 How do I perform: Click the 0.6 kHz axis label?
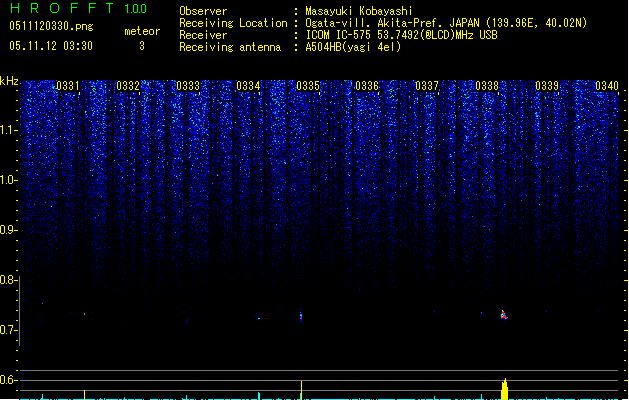(8, 380)
